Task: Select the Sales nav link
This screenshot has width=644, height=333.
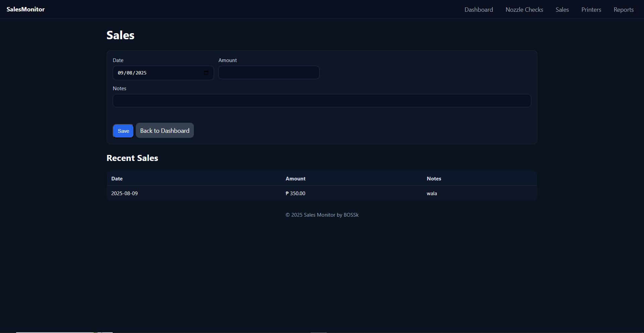Action: (562, 9)
